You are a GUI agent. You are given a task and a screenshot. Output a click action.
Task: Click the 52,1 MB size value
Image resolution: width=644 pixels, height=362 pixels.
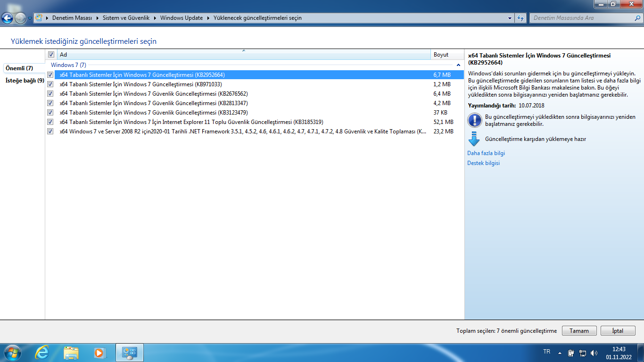coord(443,122)
